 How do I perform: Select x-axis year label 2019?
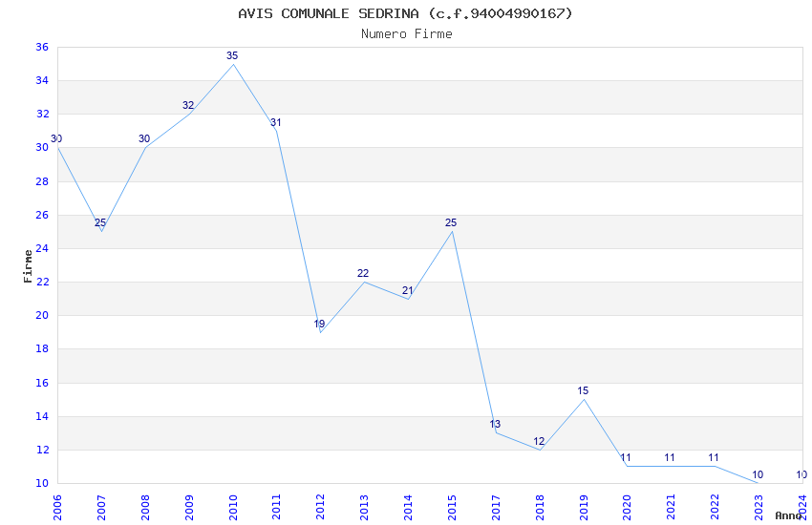pyautogui.click(x=584, y=507)
